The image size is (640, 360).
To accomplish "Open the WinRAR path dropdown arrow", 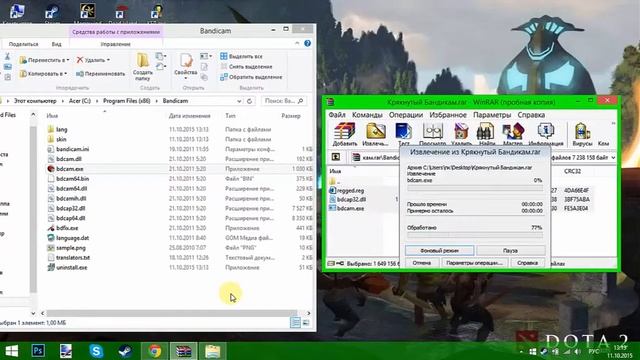I will pyautogui.click(x=613, y=157).
